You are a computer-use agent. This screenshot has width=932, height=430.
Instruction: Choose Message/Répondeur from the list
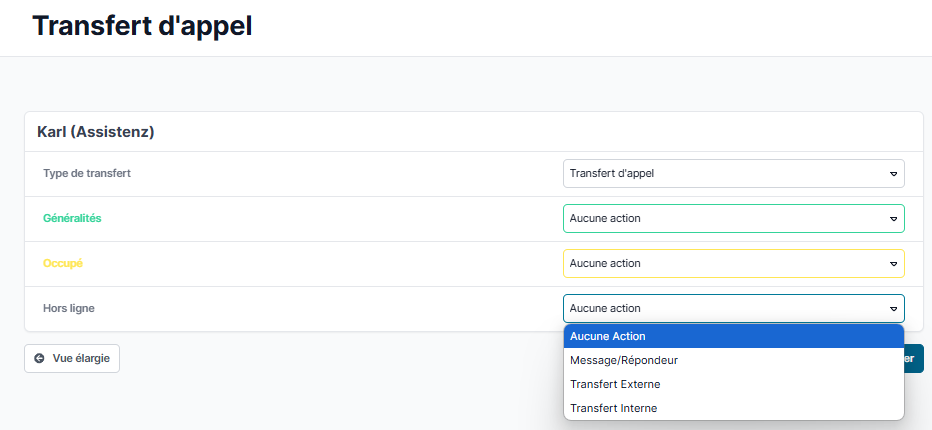[733, 360]
